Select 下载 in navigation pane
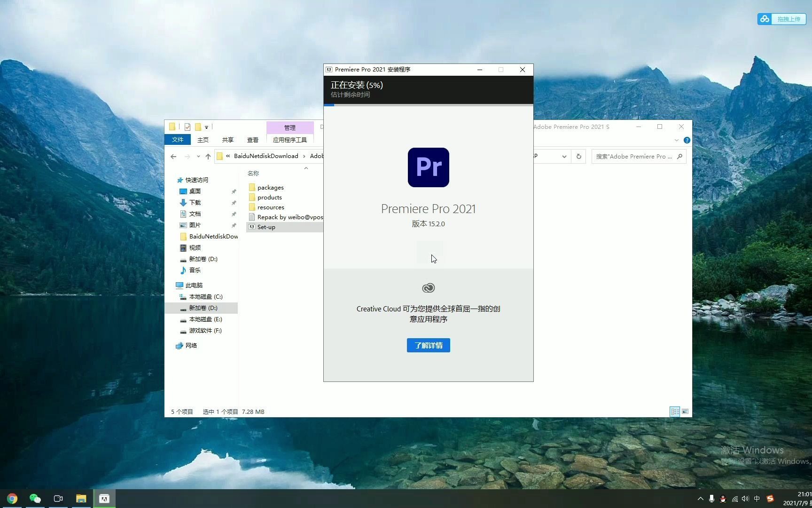This screenshot has height=508, width=812. coord(195,203)
